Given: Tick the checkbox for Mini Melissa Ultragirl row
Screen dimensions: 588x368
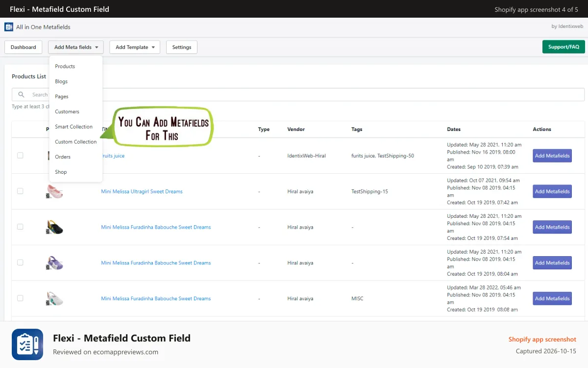Looking at the screenshot, I should coord(20,191).
